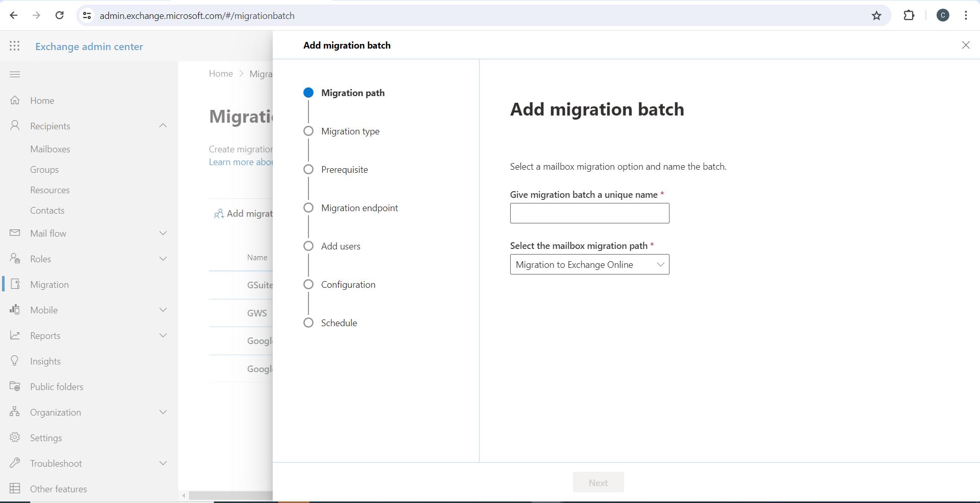Open Mailboxes under Recipients
The height and width of the screenshot is (503, 980).
click(50, 149)
